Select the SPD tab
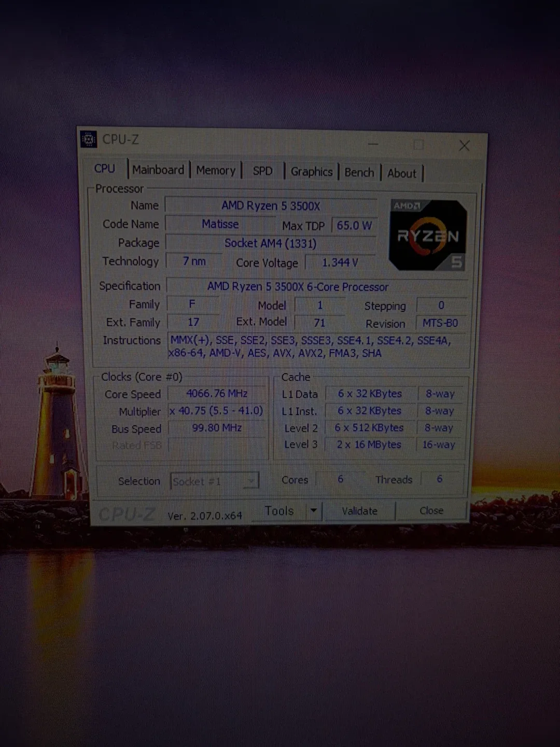The height and width of the screenshot is (747, 560). click(x=262, y=171)
